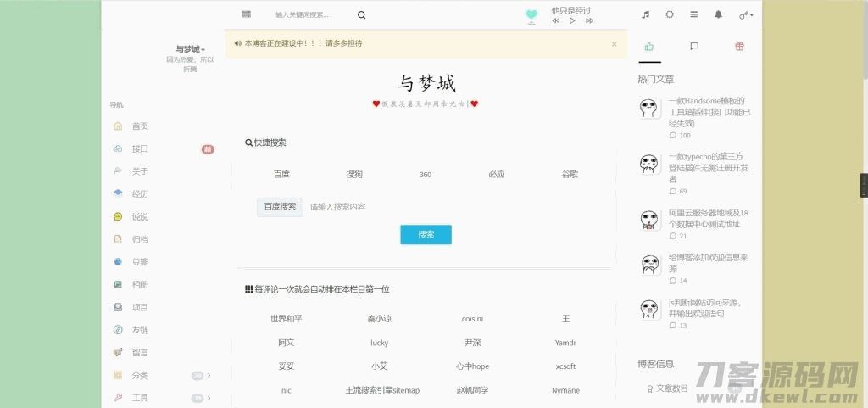Click the magnifier search icon in header

point(362,14)
